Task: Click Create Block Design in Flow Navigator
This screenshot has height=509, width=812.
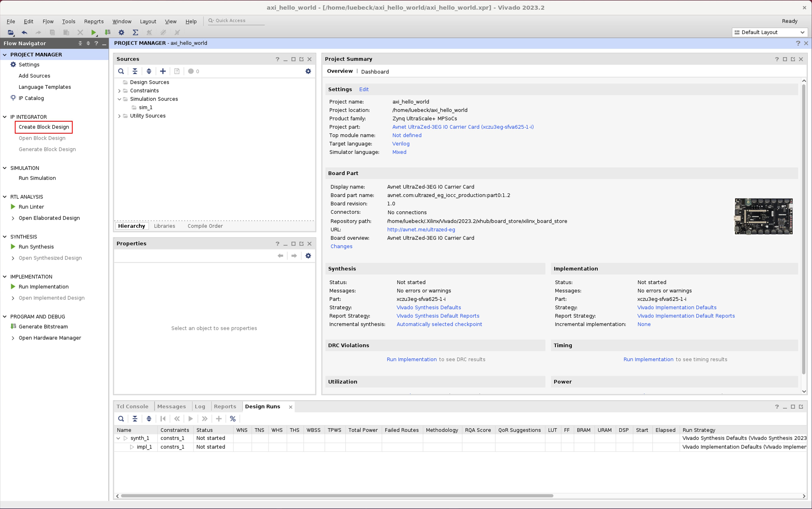Action: 44,127
